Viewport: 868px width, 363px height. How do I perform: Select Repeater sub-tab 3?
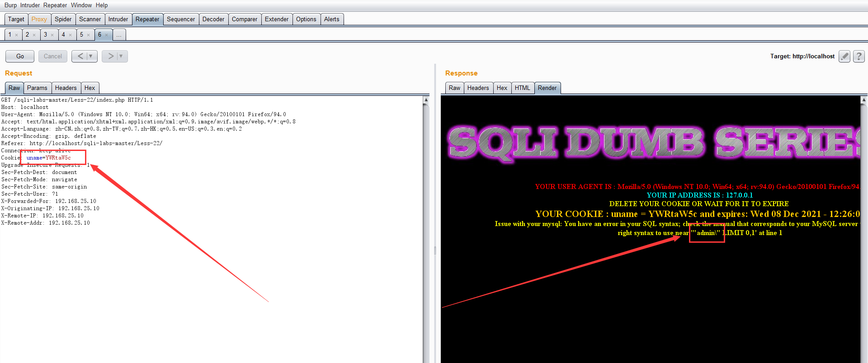pyautogui.click(x=45, y=35)
